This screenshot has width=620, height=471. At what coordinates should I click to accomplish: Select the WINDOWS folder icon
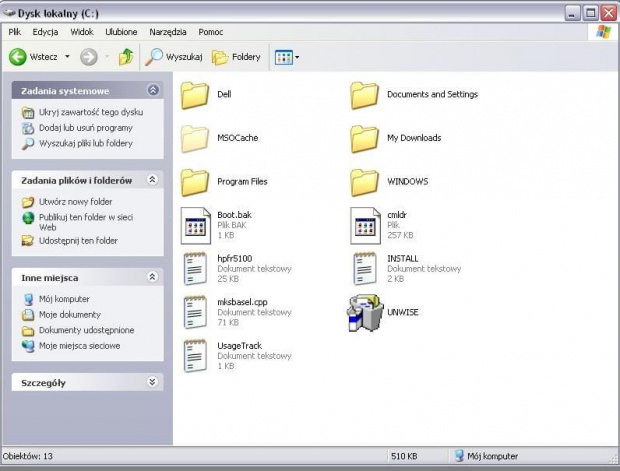click(364, 182)
